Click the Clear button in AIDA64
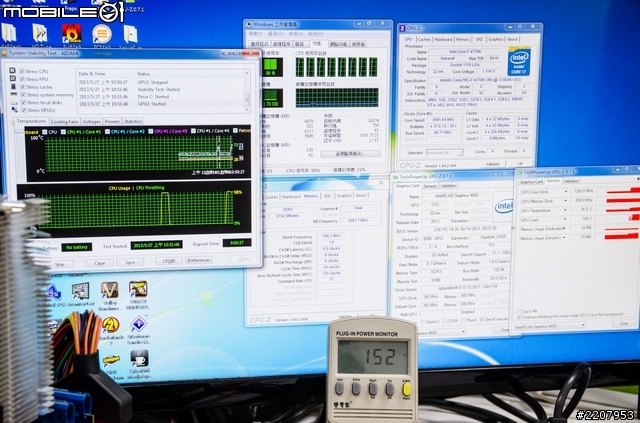This screenshot has height=423, width=640. click(100, 263)
